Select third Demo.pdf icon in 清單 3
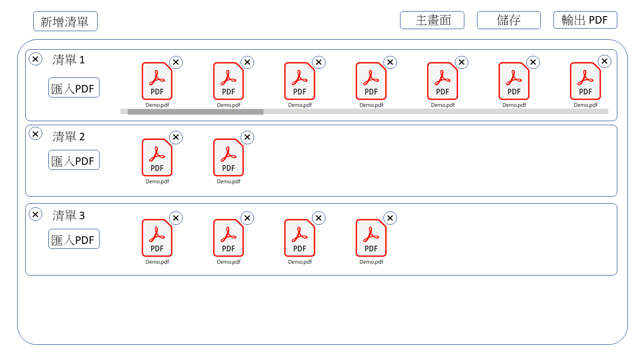Screen dimensions: 644x362 [x=299, y=238]
